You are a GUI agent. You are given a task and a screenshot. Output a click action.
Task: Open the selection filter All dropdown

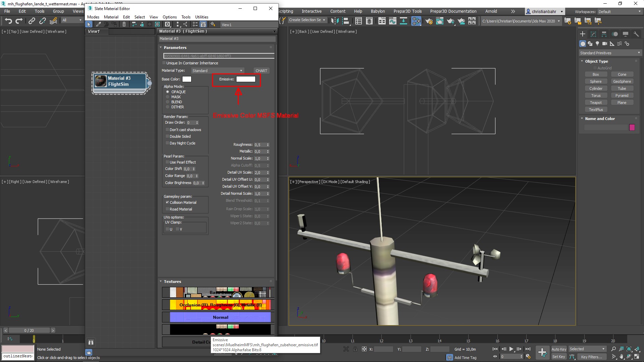pos(72,20)
